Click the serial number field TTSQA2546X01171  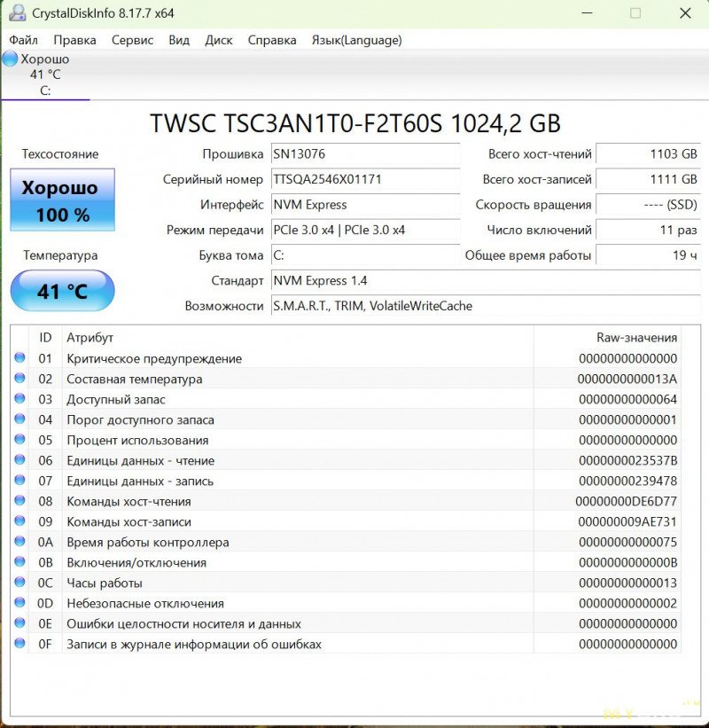click(x=366, y=179)
